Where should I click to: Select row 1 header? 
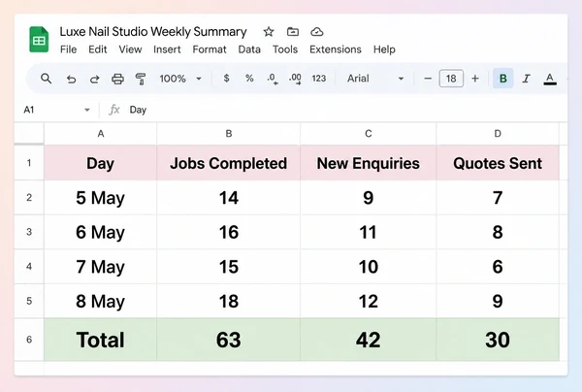tap(29, 163)
